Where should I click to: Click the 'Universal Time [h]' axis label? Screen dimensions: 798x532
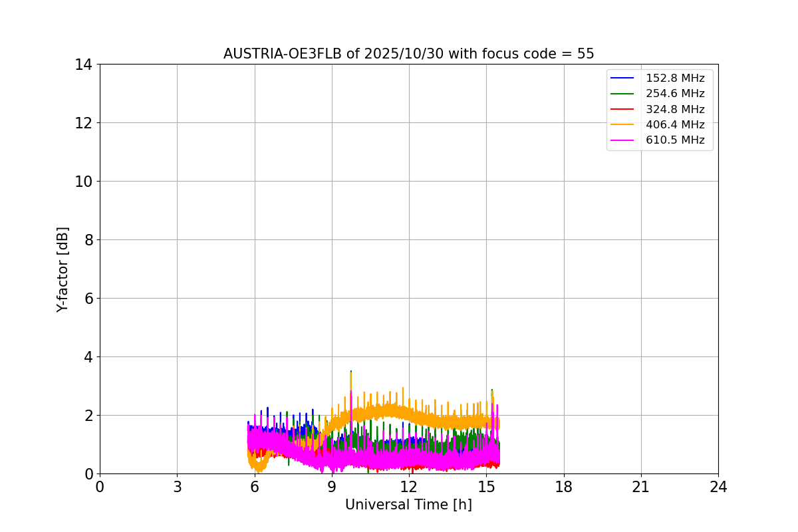click(x=408, y=505)
